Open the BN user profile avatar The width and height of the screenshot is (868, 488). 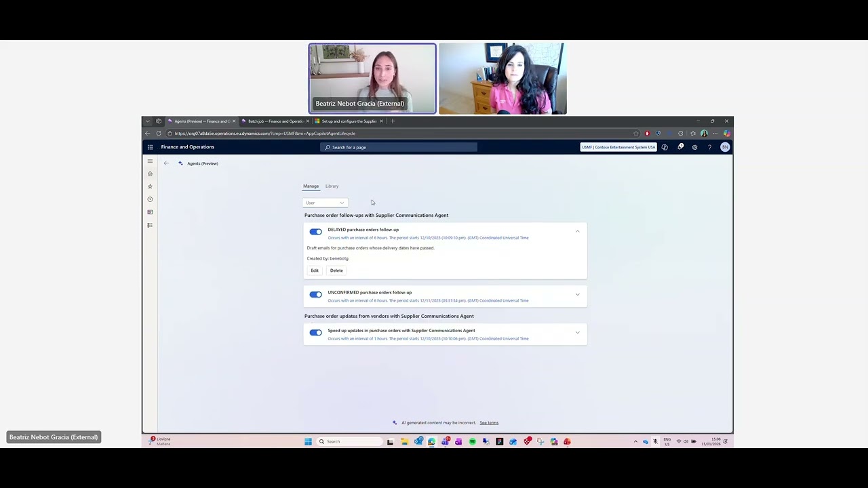pos(725,147)
